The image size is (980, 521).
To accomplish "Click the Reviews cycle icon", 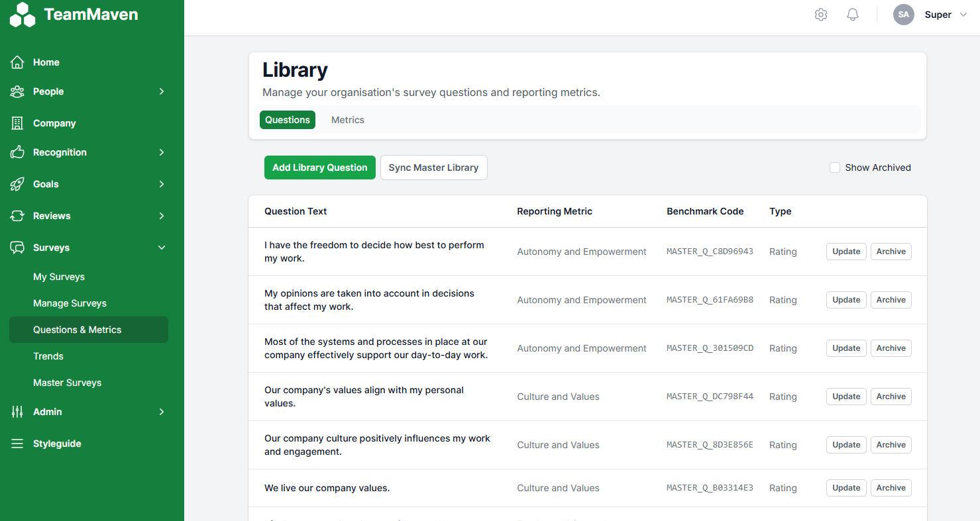I will point(17,216).
